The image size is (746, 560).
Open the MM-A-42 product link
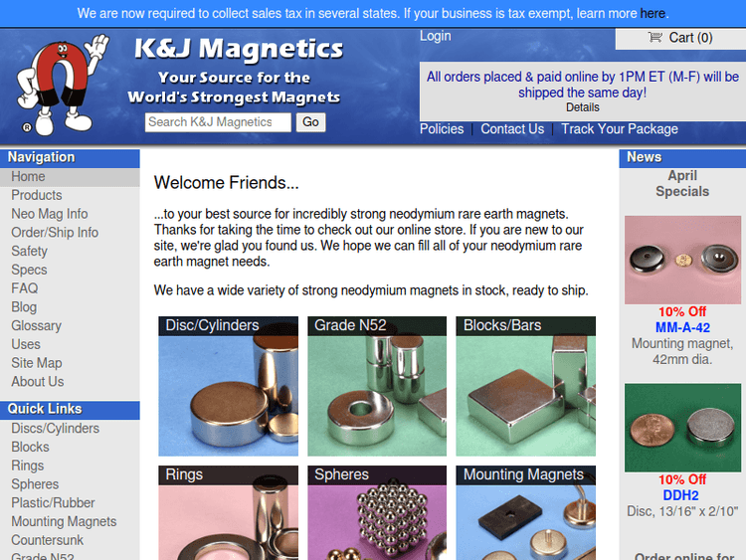pos(682,327)
